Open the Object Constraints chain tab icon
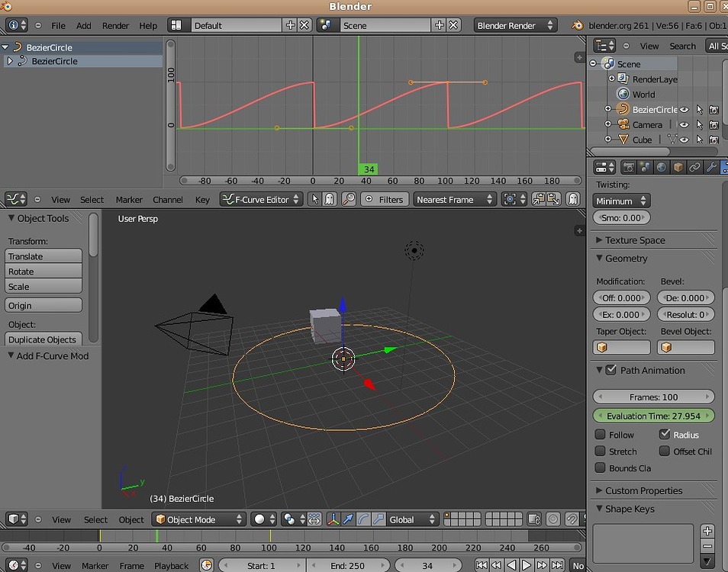Viewport: 728px width, 572px height. tap(694, 167)
